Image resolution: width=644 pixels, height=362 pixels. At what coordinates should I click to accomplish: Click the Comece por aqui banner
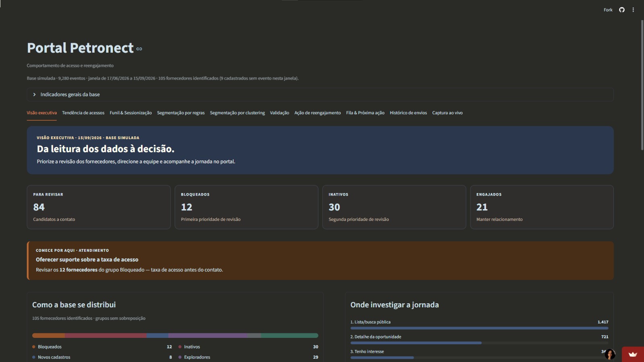[320, 261]
